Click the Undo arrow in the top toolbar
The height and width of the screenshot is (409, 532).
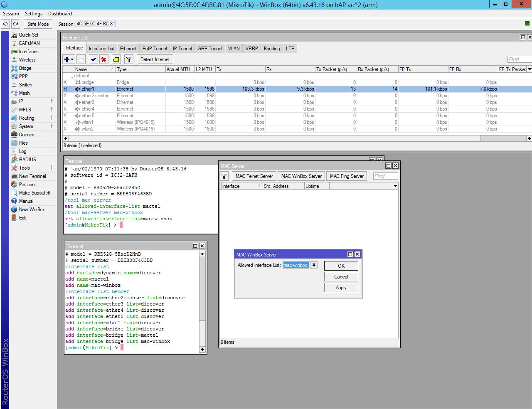pyautogui.click(x=5, y=24)
